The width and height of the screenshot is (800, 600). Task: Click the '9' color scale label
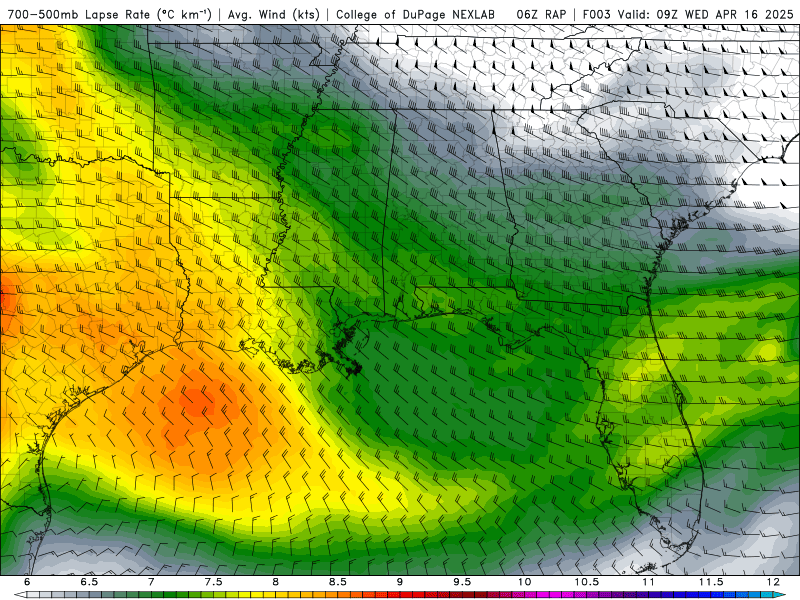point(399,582)
